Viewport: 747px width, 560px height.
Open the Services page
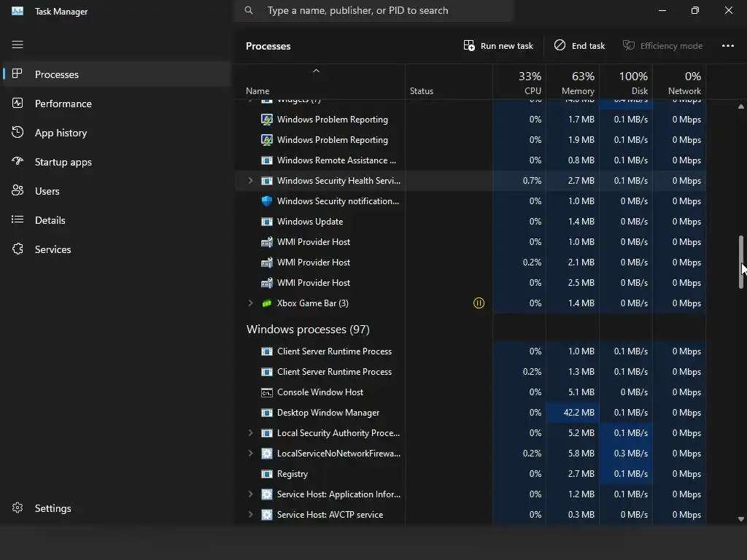[117, 249]
